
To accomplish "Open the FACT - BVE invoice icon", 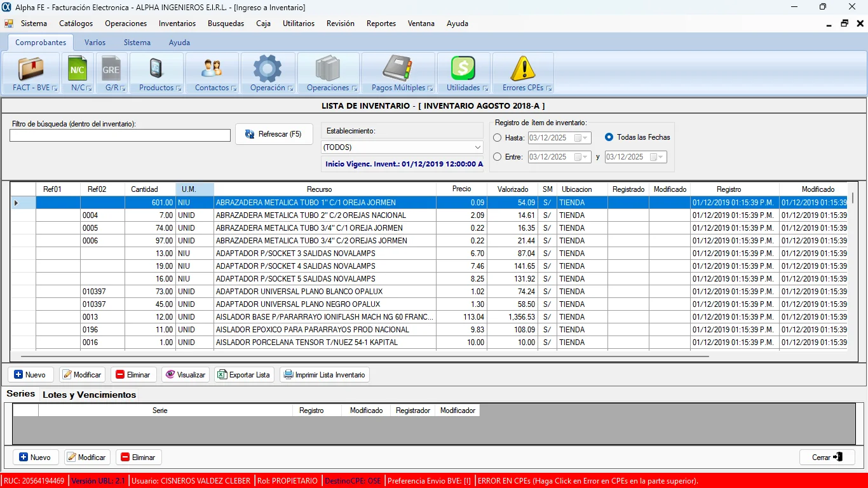I will [x=31, y=69].
